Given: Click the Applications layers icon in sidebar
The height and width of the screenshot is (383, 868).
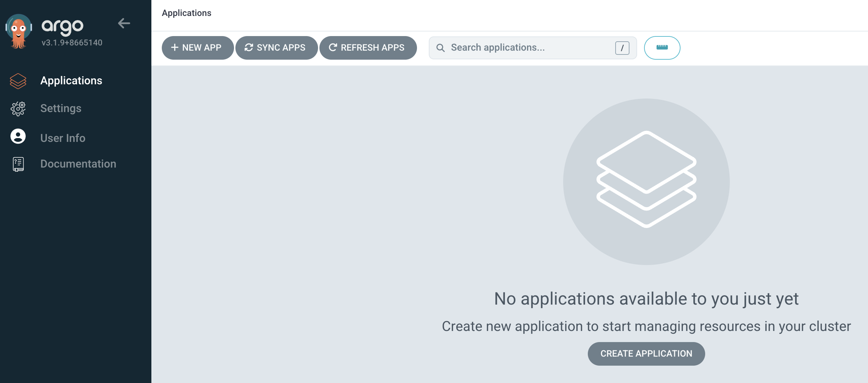Looking at the screenshot, I should point(18,81).
